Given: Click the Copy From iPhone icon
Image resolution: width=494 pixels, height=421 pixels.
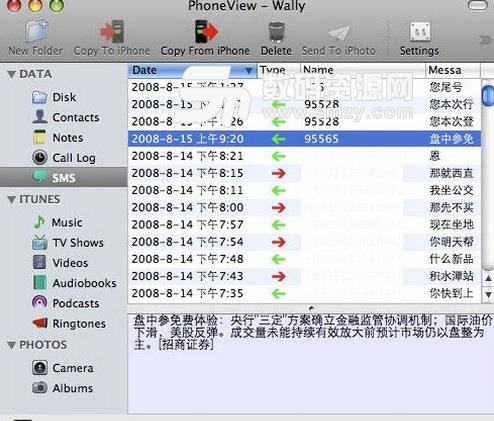Looking at the screenshot, I should (x=206, y=32).
